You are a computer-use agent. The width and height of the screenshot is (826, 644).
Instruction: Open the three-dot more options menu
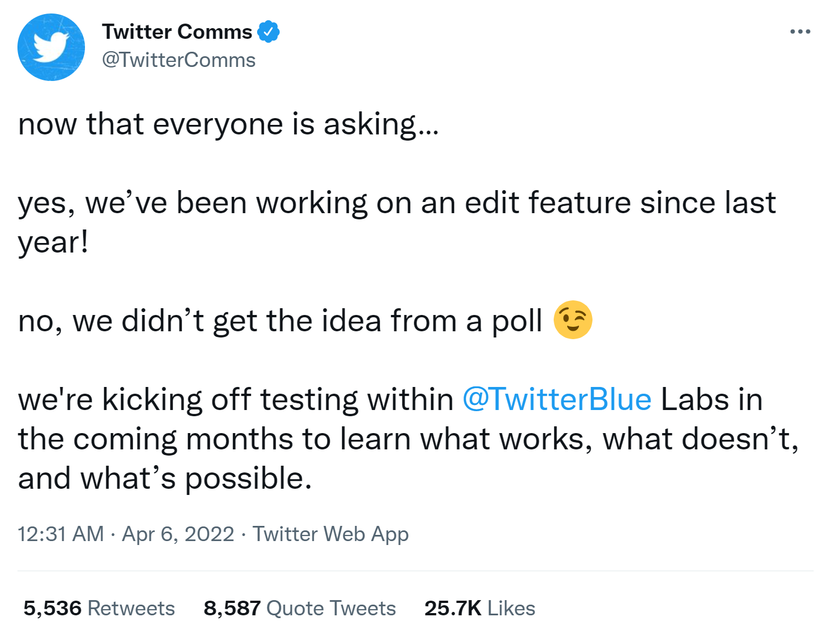pyautogui.click(x=800, y=31)
